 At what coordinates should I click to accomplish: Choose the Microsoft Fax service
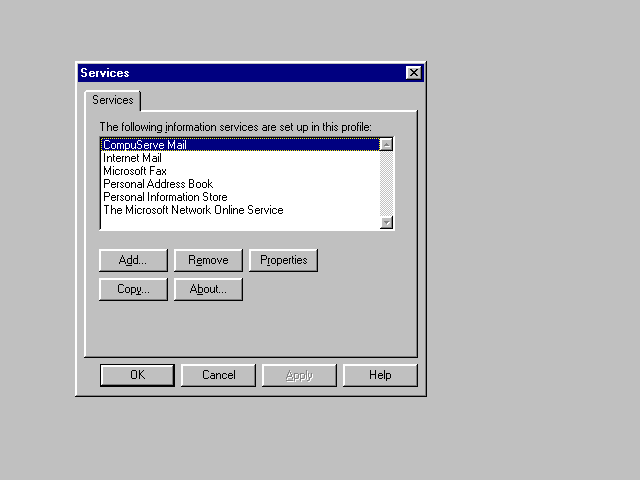(x=134, y=171)
